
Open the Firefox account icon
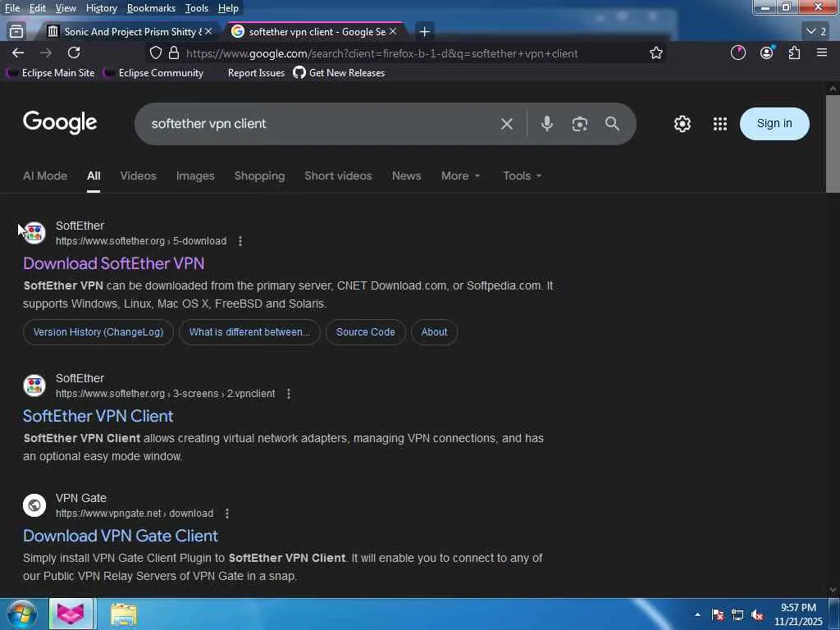click(767, 52)
